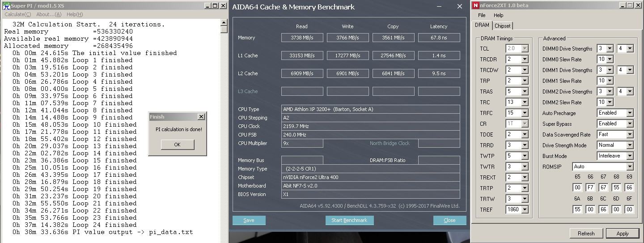Screen dimensions: 644x243
Task: Open Help menu in Super PI
Action: (x=74, y=14)
